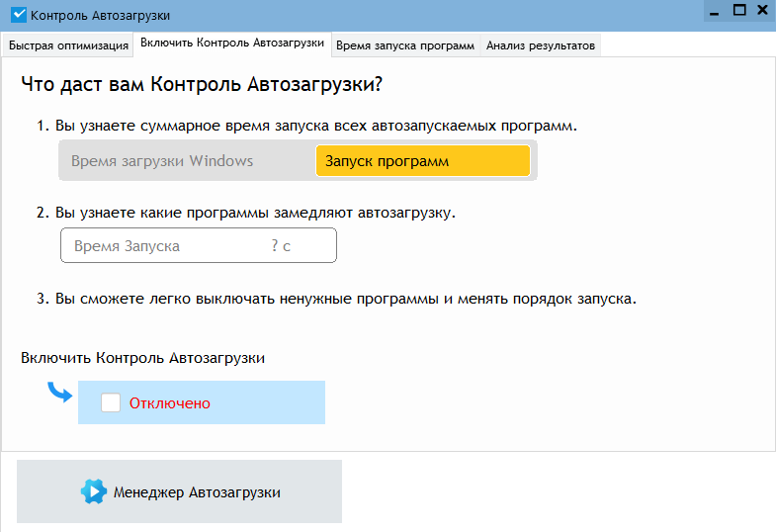Click the app checkmark icon in title bar
The height and width of the screenshot is (532, 776).
pos(18,15)
